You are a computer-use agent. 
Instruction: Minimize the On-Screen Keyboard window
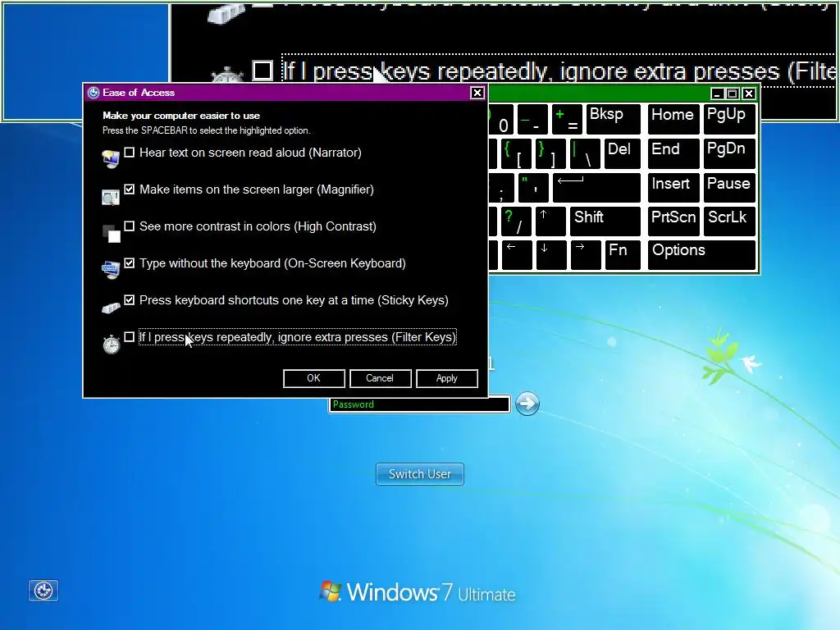coord(717,94)
